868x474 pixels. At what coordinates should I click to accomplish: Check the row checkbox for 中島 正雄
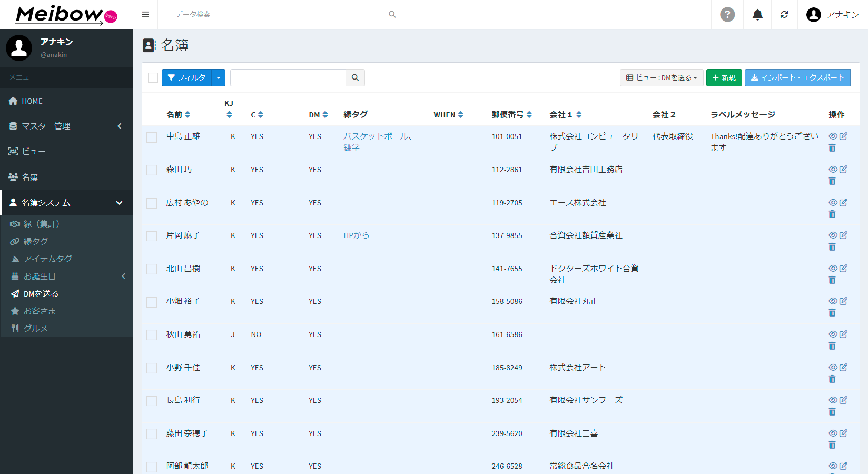(x=152, y=137)
